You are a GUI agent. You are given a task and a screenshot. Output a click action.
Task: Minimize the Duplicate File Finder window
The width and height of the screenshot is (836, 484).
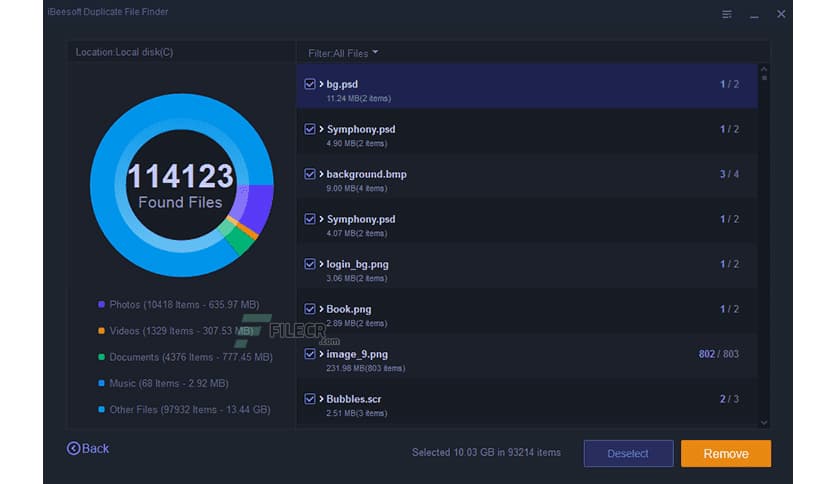pos(754,15)
